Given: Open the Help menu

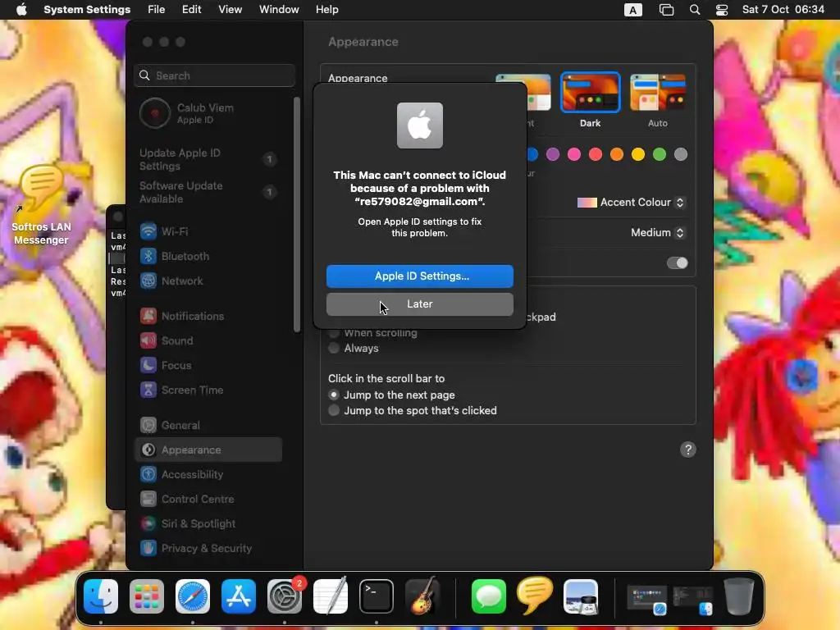Looking at the screenshot, I should click(x=326, y=10).
